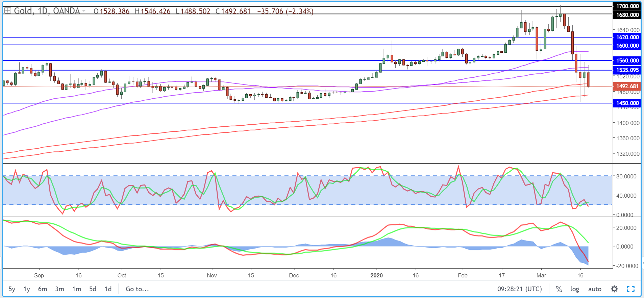The image size is (644, 298).
Task: Click the Nov date axis label
Action: tap(212, 275)
